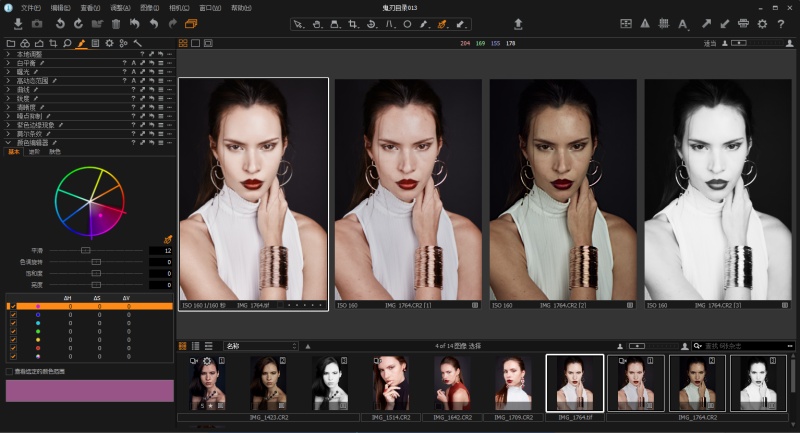
Task: Click the printer icon
Action: (x=743, y=23)
